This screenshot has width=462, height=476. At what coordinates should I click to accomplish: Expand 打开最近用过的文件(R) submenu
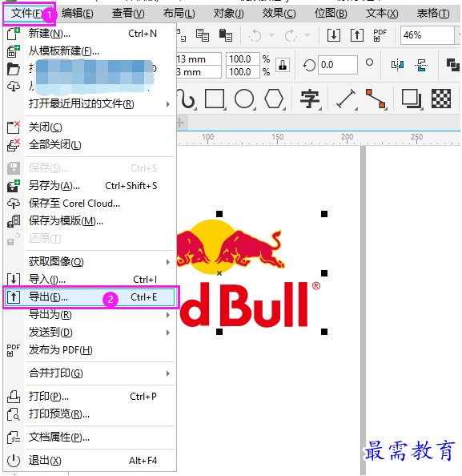[90, 104]
